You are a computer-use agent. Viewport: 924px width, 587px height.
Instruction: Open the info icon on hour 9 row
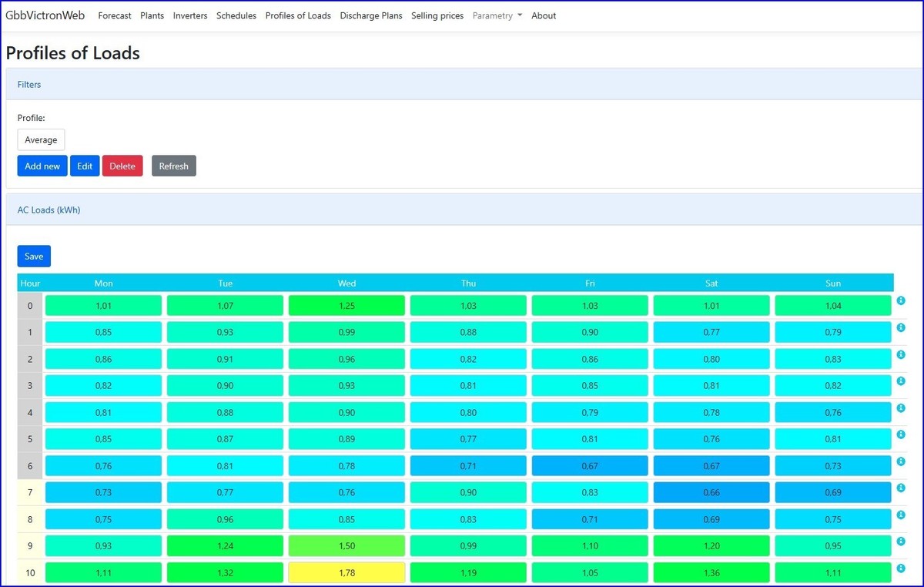(901, 542)
